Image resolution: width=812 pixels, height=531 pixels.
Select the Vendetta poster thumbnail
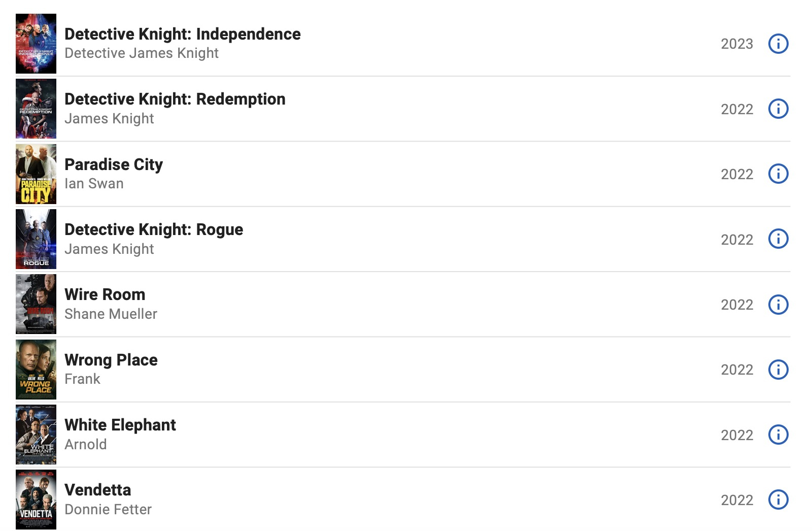pyautogui.click(x=36, y=500)
